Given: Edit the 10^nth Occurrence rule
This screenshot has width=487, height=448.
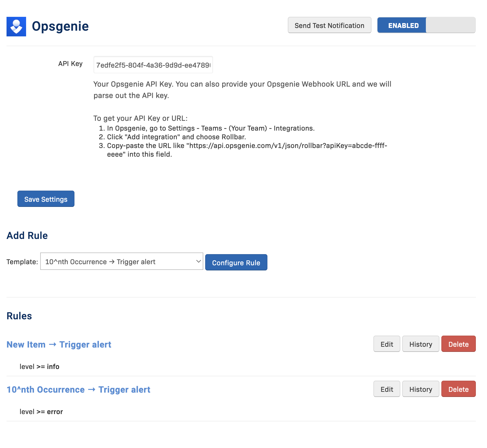Looking at the screenshot, I should pos(387,389).
